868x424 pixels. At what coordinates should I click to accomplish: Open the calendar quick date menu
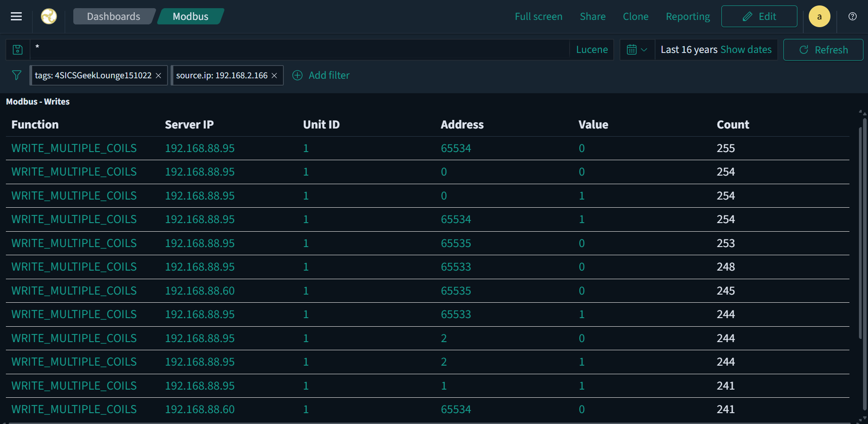[637, 50]
